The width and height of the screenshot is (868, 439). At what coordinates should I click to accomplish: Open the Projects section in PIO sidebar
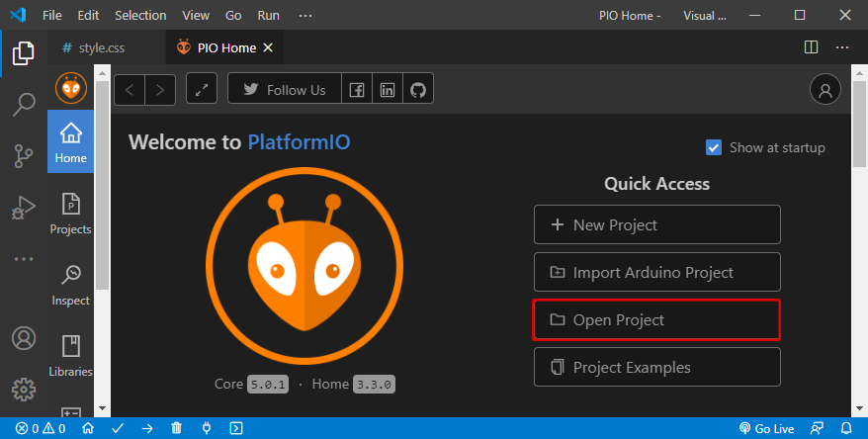[71, 214]
